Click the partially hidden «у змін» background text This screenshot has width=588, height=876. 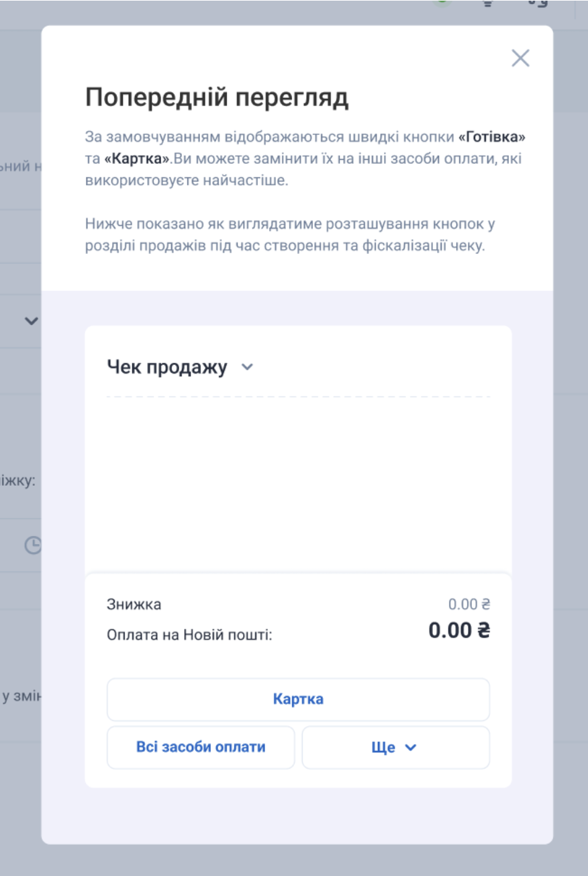pyautogui.click(x=21, y=697)
